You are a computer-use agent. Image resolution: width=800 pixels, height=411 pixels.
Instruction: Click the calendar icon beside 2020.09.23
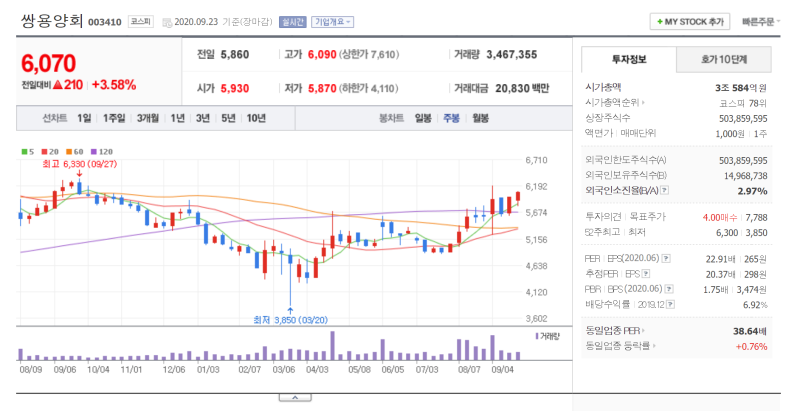[x=167, y=22]
